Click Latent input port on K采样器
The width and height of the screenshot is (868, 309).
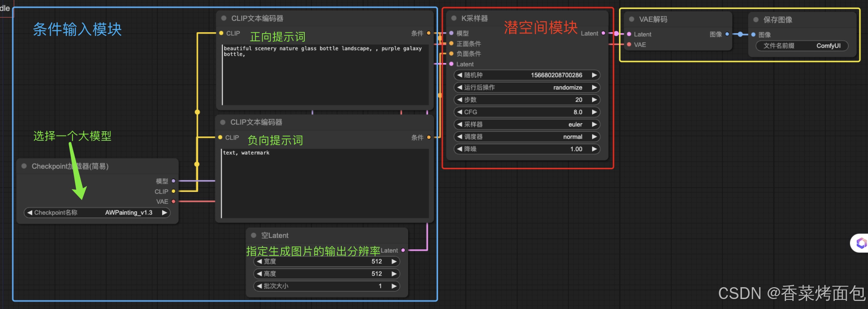point(451,64)
